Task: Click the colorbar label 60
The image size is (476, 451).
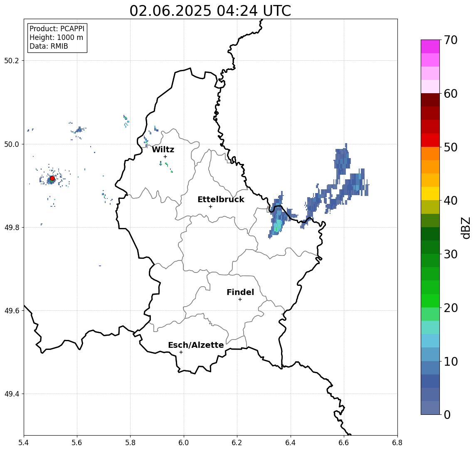Action: point(451,94)
